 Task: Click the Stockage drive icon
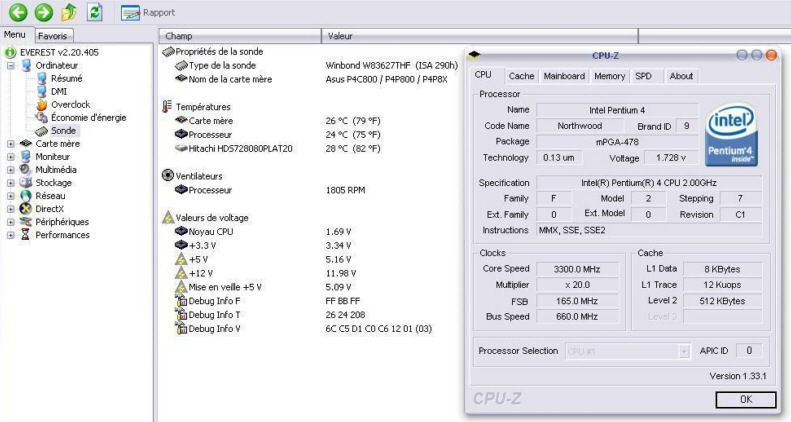(x=25, y=183)
